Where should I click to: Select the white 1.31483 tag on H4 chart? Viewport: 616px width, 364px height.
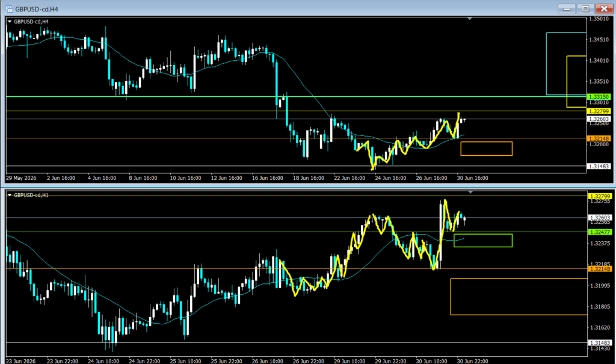(599, 166)
